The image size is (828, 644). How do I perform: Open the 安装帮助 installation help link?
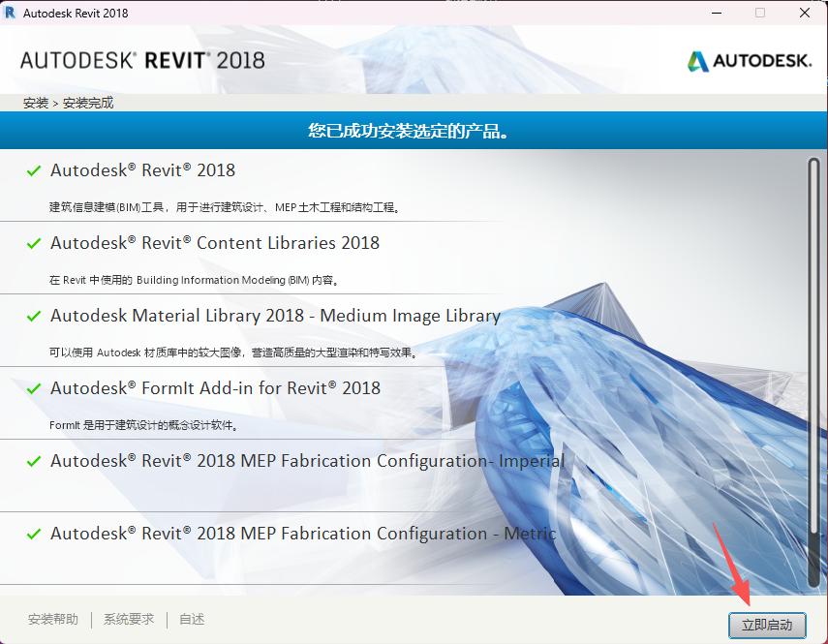click(53, 619)
